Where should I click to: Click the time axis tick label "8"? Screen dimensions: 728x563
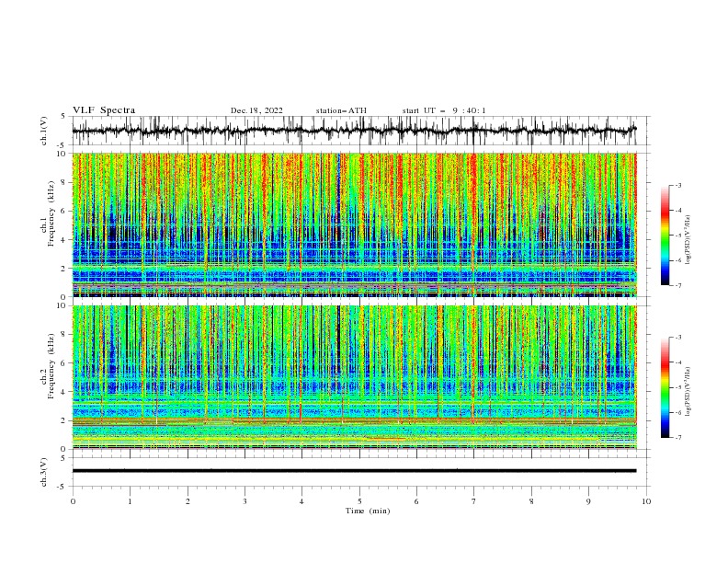pos(531,501)
